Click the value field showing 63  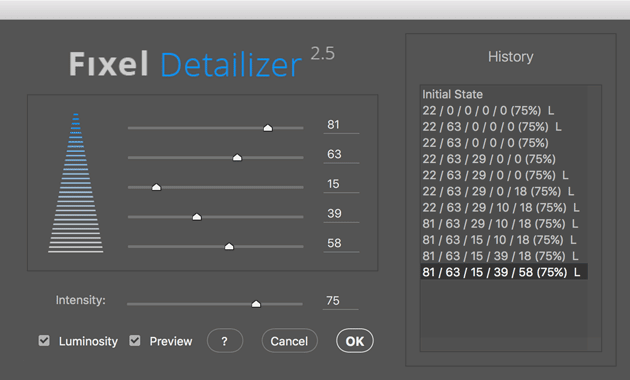click(341, 154)
